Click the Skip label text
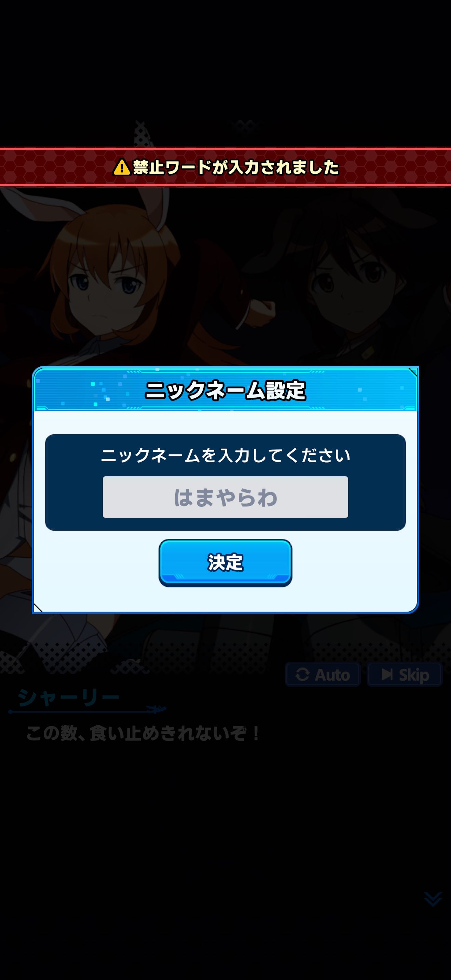 [x=414, y=675]
